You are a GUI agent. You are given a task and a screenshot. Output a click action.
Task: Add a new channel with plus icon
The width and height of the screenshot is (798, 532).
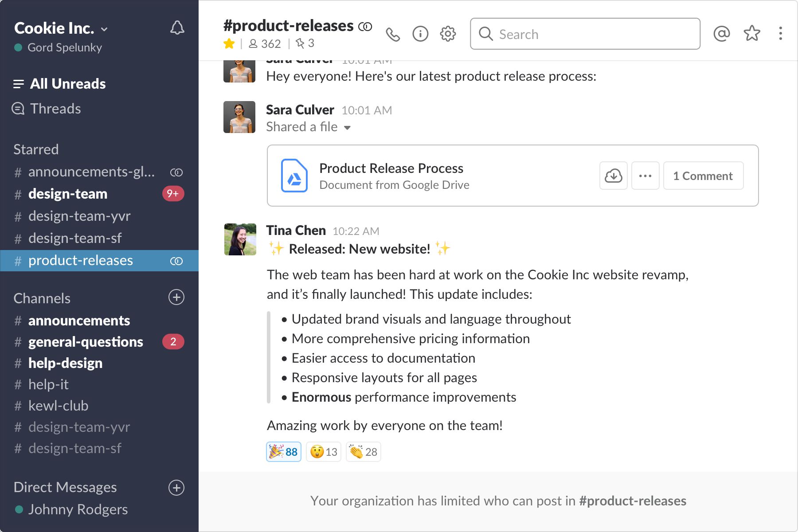pos(176,297)
